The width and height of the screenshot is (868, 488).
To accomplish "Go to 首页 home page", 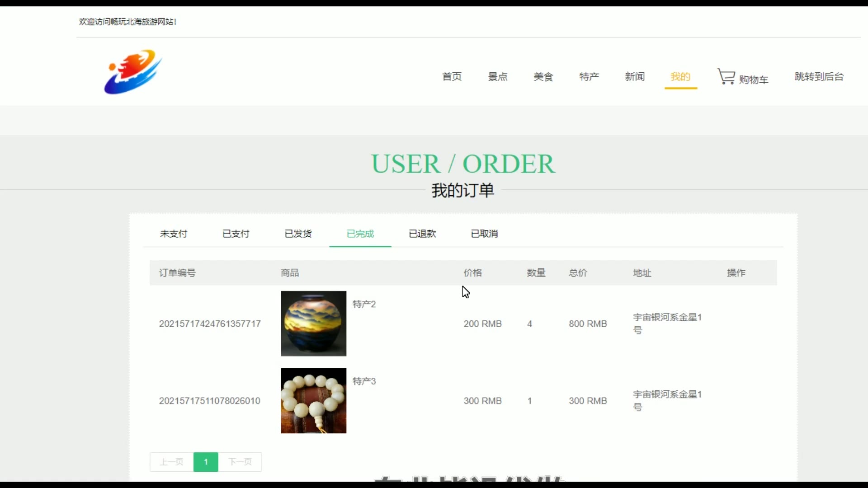I will click(x=452, y=77).
